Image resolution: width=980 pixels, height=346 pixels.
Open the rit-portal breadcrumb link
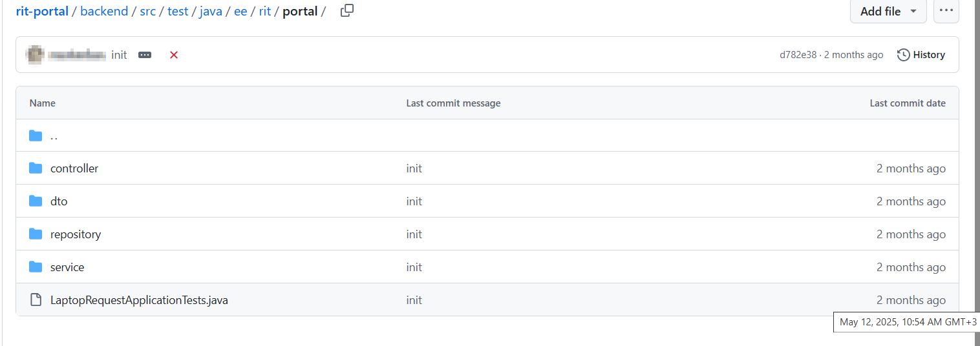(x=42, y=11)
